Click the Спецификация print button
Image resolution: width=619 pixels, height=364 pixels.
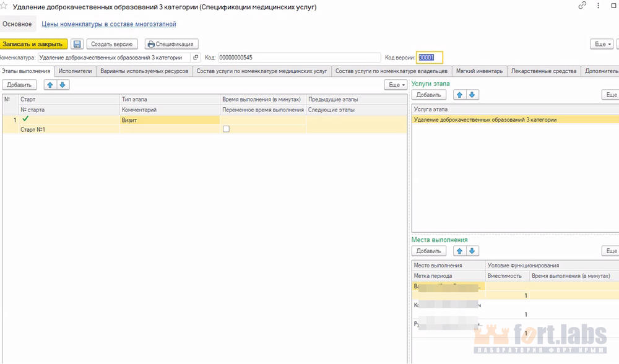[x=171, y=44]
